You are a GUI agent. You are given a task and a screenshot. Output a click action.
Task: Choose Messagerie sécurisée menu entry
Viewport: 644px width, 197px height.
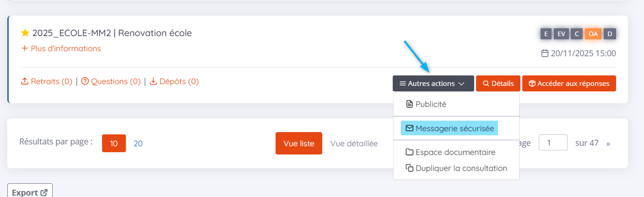click(x=449, y=128)
